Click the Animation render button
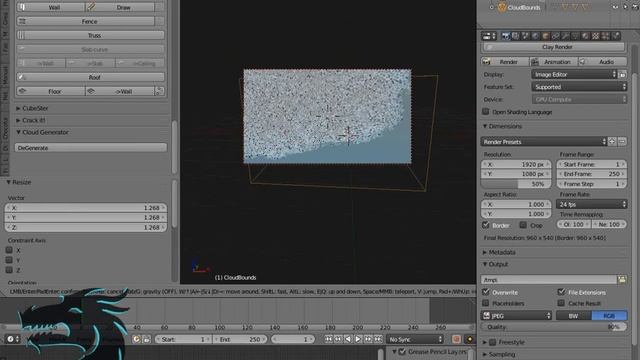 click(x=553, y=62)
